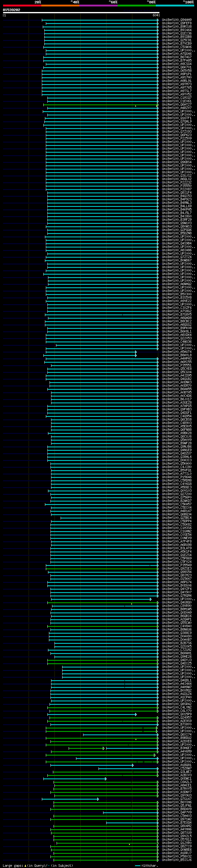Select label UniRef100_Q12VR0

(177, 843)
